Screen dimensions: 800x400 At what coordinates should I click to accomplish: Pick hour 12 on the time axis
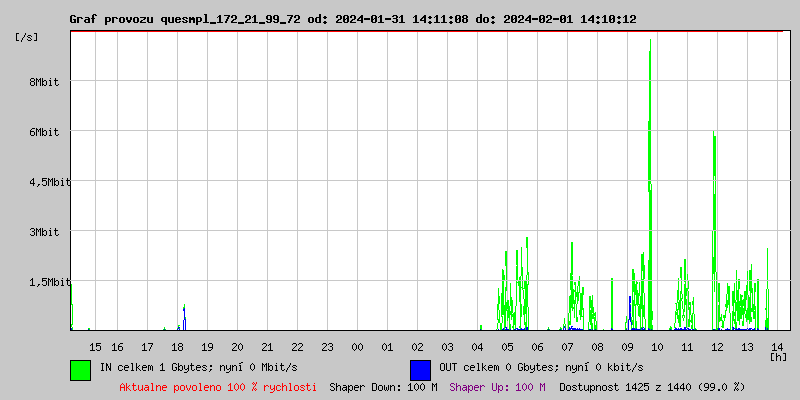[x=717, y=347]
